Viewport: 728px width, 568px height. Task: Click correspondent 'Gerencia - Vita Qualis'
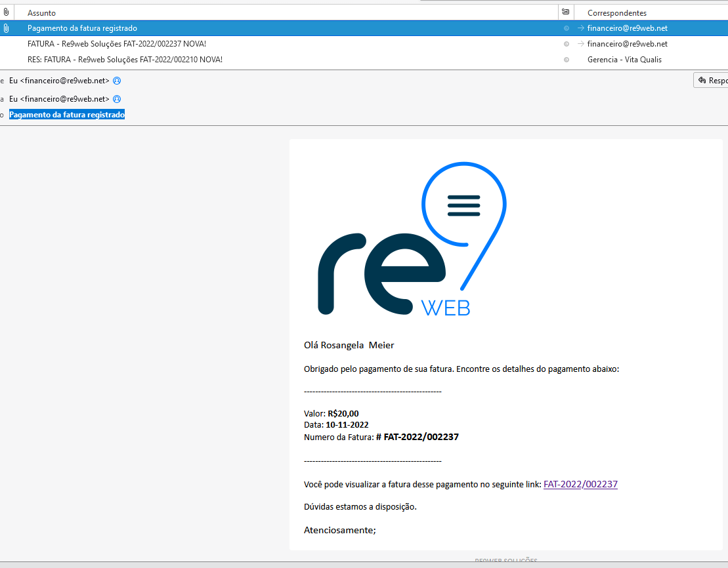tap(624, 60)
